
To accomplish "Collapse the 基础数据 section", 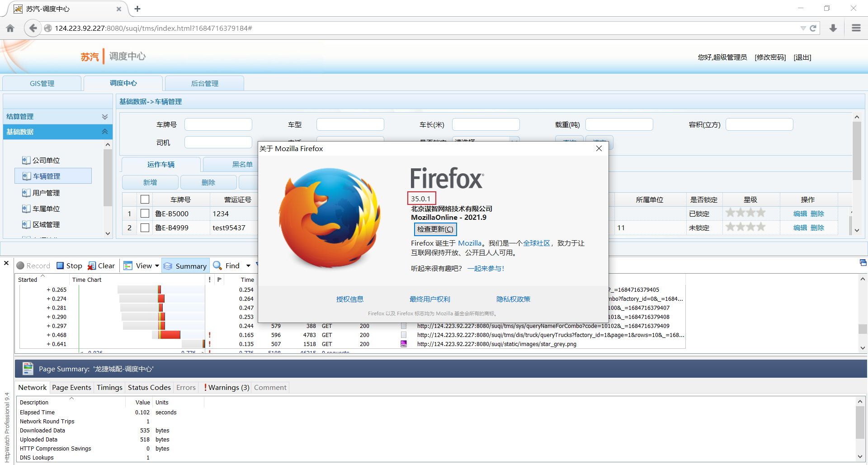I will (58, 132).
